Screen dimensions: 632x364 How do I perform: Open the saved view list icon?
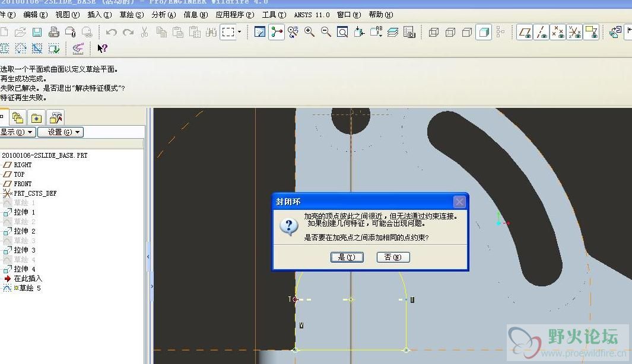(376, 32)
